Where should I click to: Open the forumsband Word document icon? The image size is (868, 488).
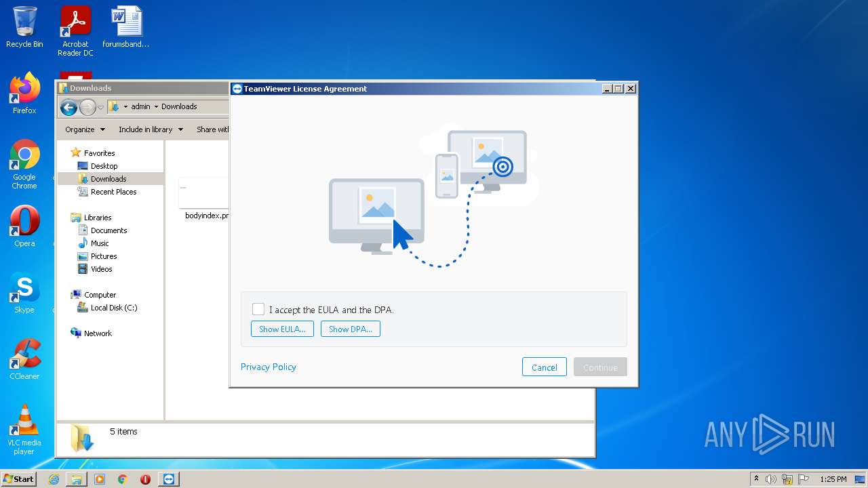pyautogui.click(x=126, y=27)
